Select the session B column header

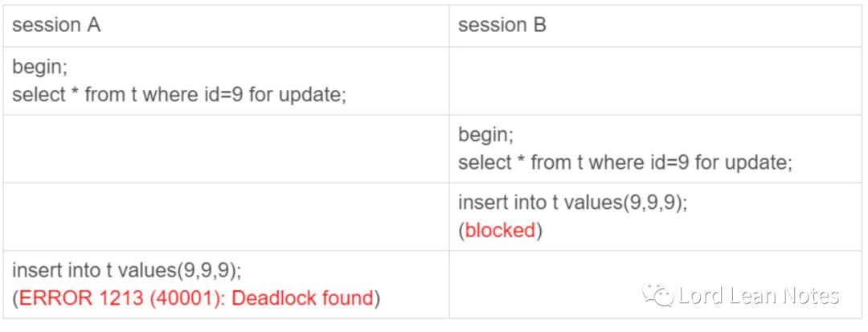[502, 26]
